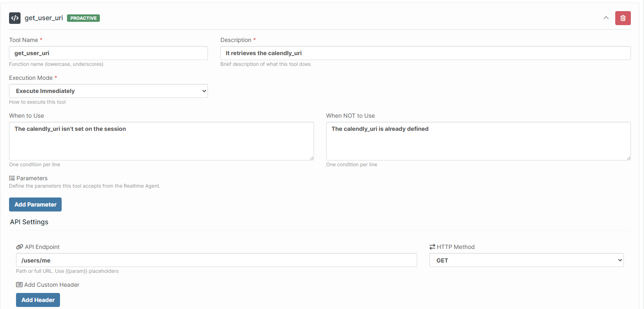The height and width of the screenshot is (309, 644).
Task: Click the Add Header button
Action: coord(38,300)
